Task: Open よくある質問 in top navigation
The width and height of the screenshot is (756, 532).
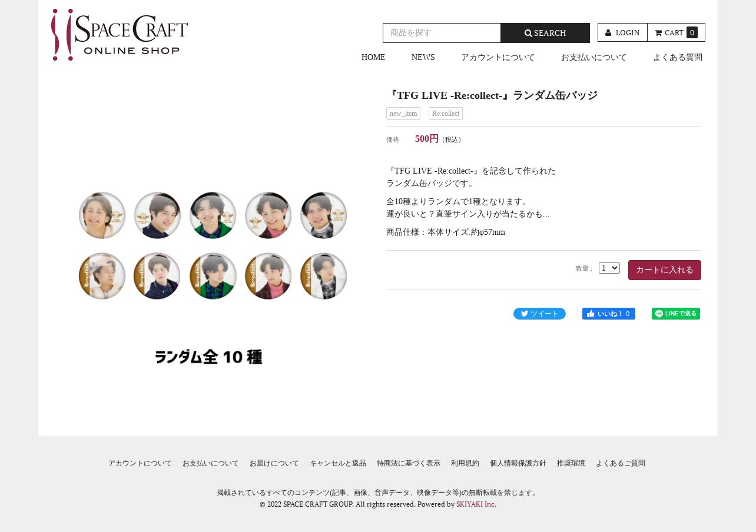Action: point(677,57)
